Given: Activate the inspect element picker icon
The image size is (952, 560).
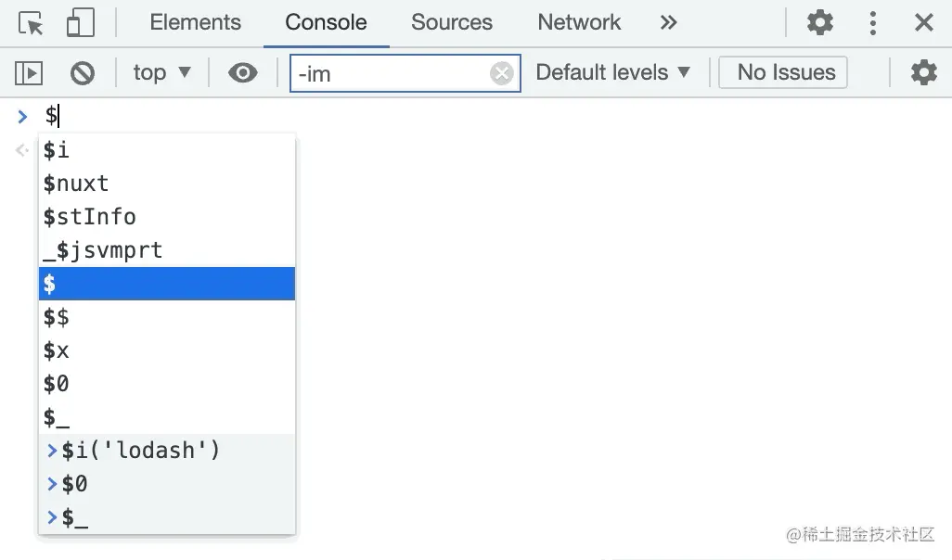Looking at the screenshot, I should 31,23.
